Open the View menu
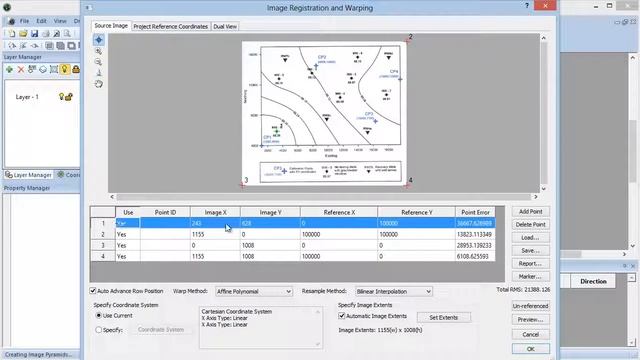This screenshot has width=640, height=360. 60,21
